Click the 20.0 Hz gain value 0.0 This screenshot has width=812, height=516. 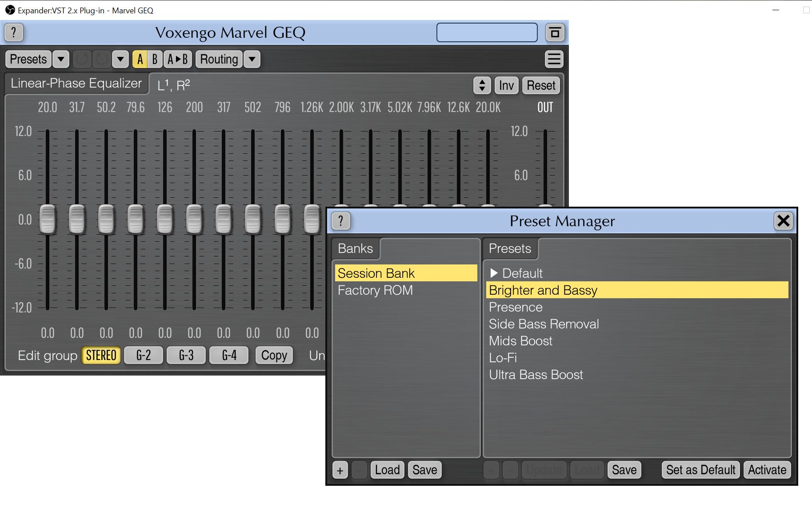[48, 333]
